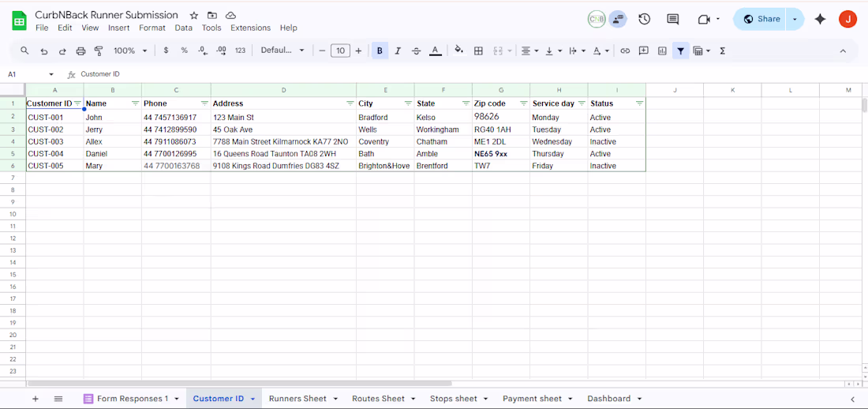868x409 pixels.
Task: Toggle italic formatting
Action: pyautogui.click(x=398, y=51)
